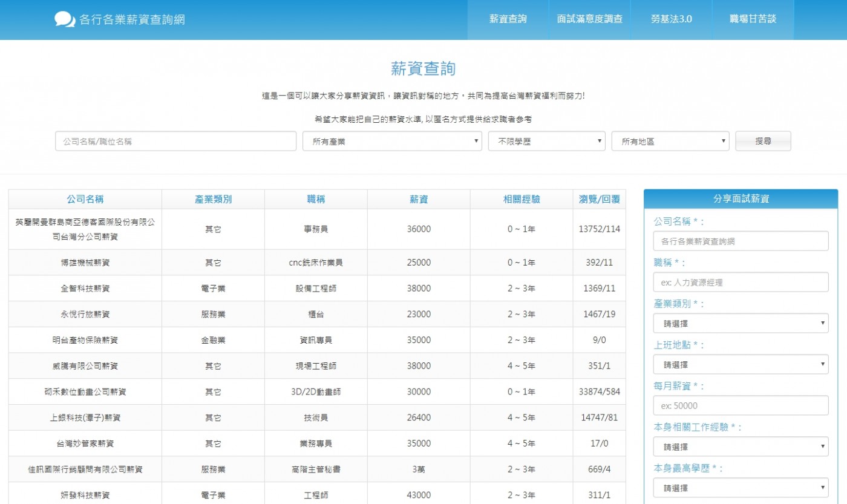The image size is (847, 504).
Task: Click the 設備工程師 job title cell
Action: click(x=316, y=289)
